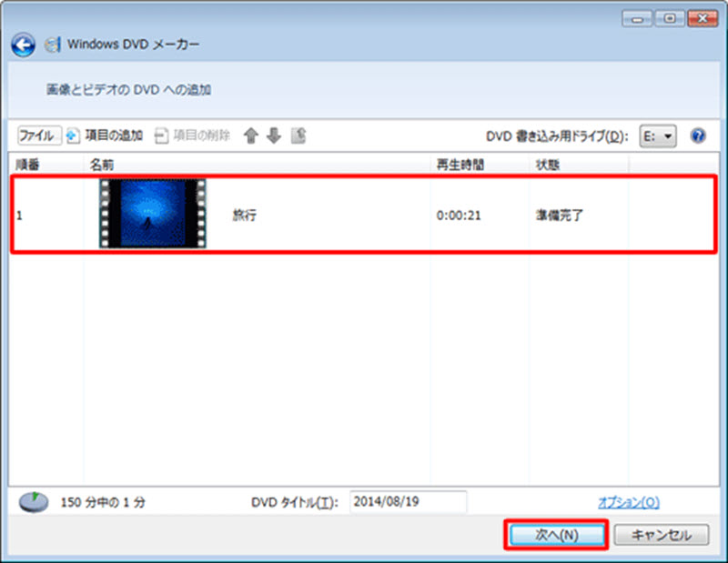This screenshot has height=563, width=728.
Task: Click the move-up arrow icon
Action: pyautogui.click(x=252, y=136)
